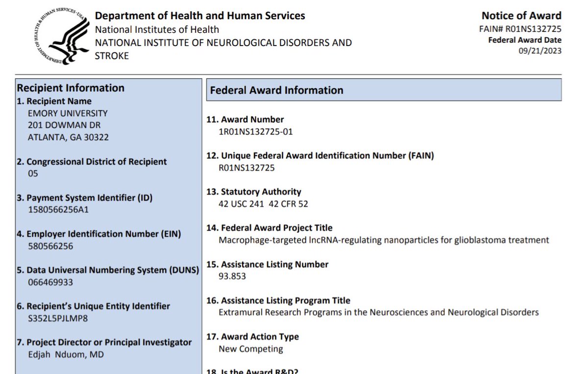
Task: Click 'ATLANTA, GA 30322' line
Action: [x=68, y=137]
